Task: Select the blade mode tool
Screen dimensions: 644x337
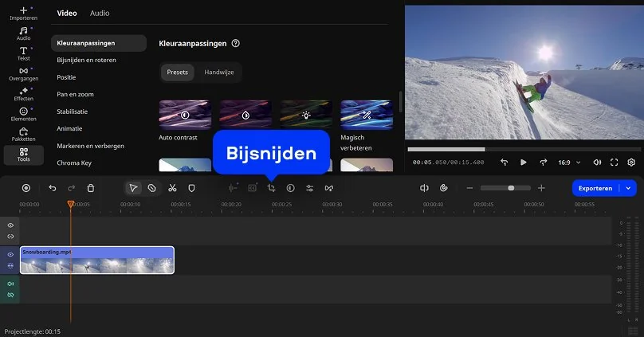Action: [x=152, y=188]
